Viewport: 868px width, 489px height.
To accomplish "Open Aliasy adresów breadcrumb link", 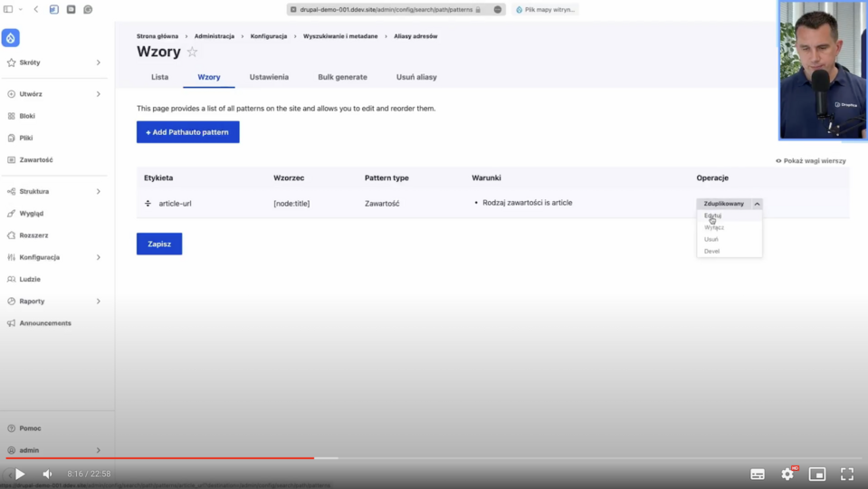I will [415, 36].
